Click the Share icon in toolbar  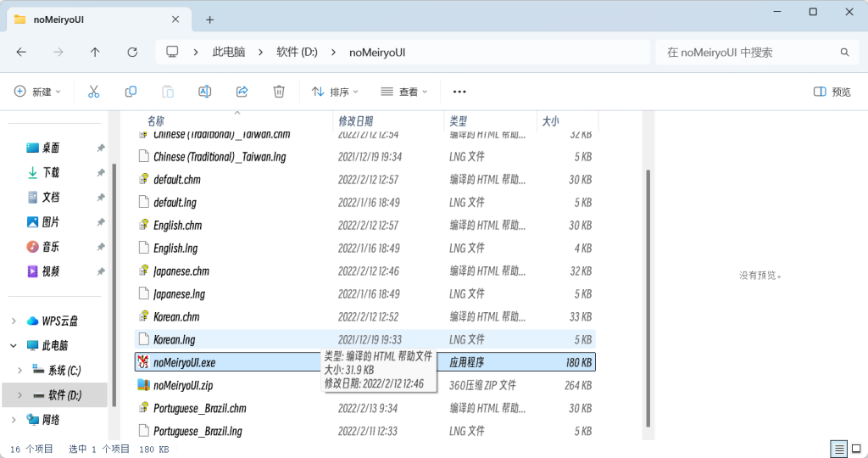(242, 92)
